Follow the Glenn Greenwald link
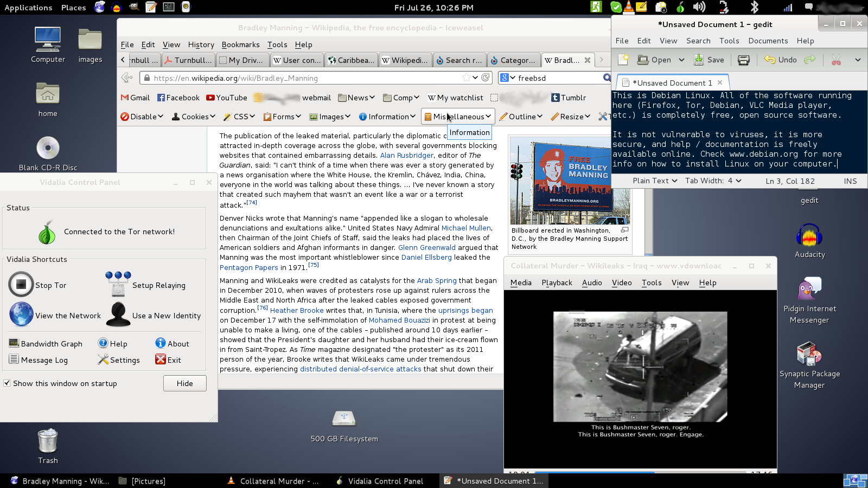This screenshot has width=868, height=488. (427, 248)
